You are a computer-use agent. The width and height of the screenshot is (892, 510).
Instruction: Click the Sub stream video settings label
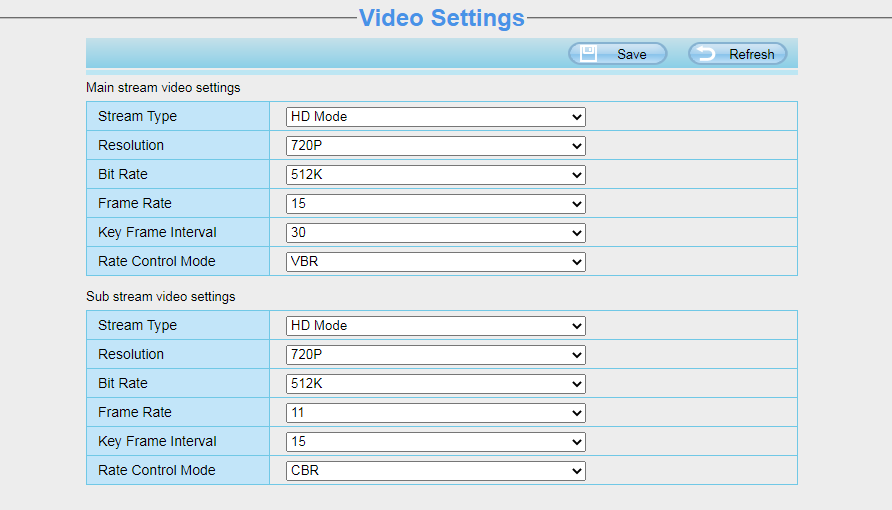pyautogui.click(x=160, y=297)
